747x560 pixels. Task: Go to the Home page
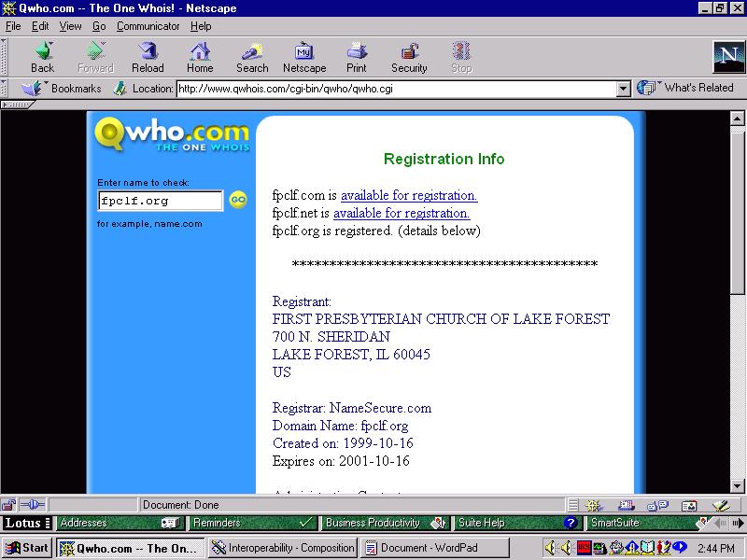(200, 57)
